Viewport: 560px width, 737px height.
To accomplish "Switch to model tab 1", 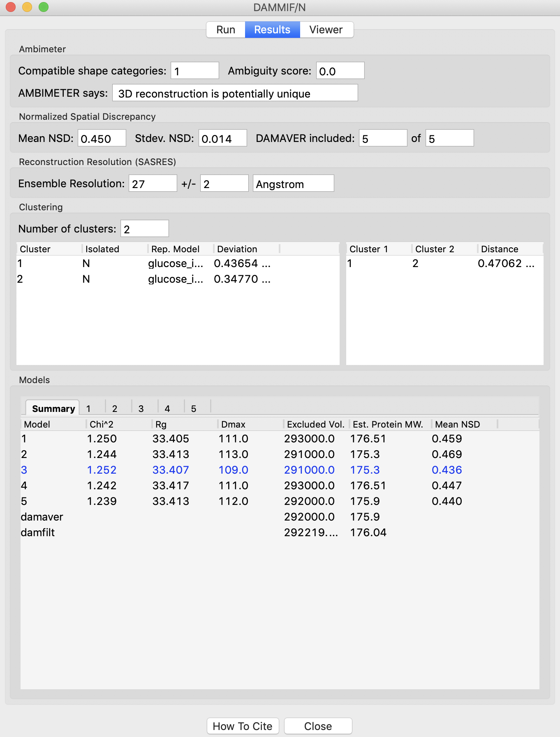I will pyautogui.click(x=88, y=408).
